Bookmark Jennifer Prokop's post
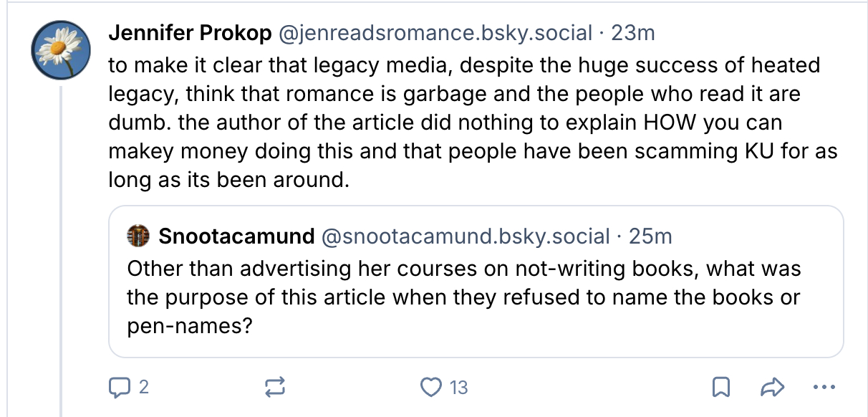The image size is (868, 417). tap(721, 388)
